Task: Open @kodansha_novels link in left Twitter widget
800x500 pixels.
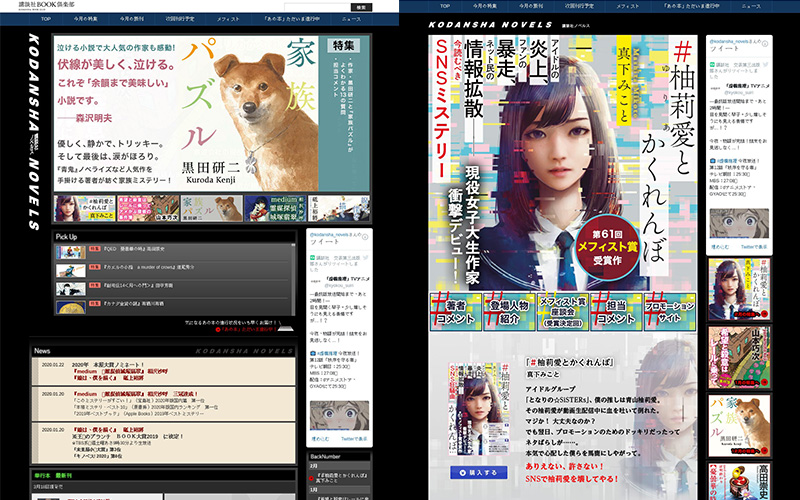Action: click(330, 235)
